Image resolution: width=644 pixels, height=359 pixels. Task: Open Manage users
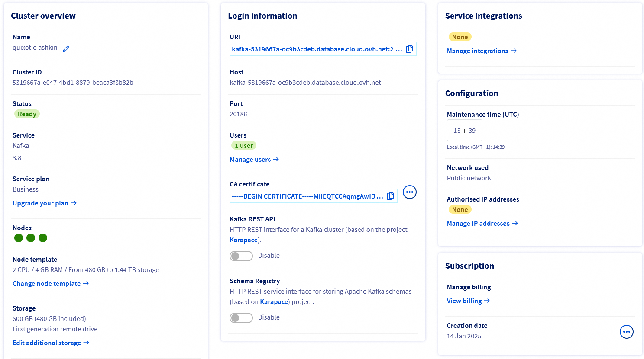click(250, 159)
